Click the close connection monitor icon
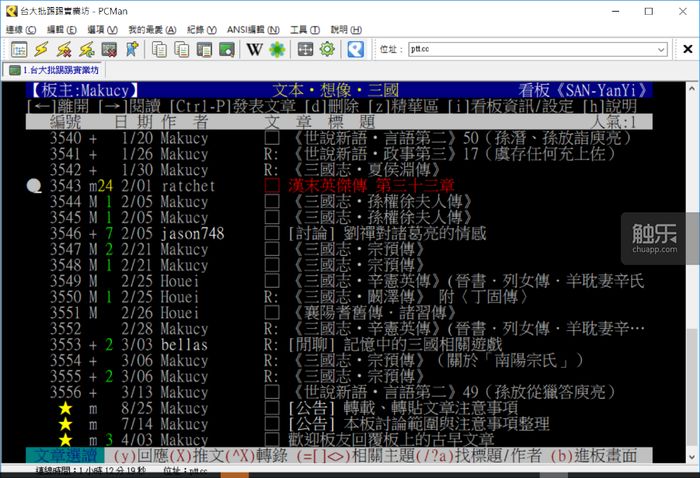Viewport: 700px width, 478px height. click(x=109, y=49)
